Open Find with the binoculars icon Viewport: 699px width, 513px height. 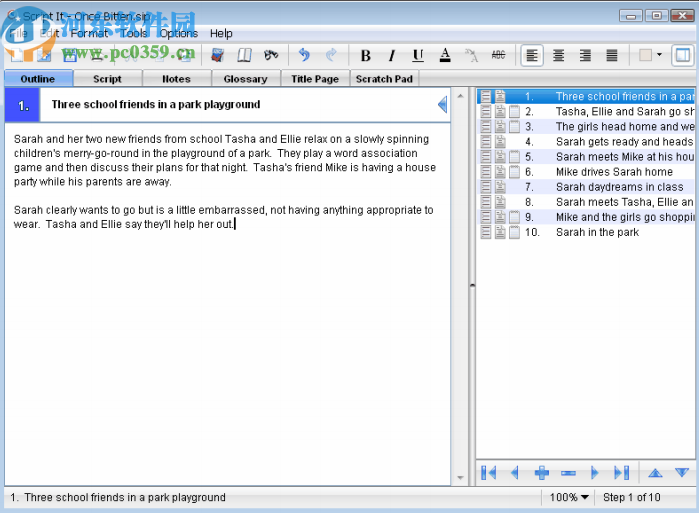271,55
